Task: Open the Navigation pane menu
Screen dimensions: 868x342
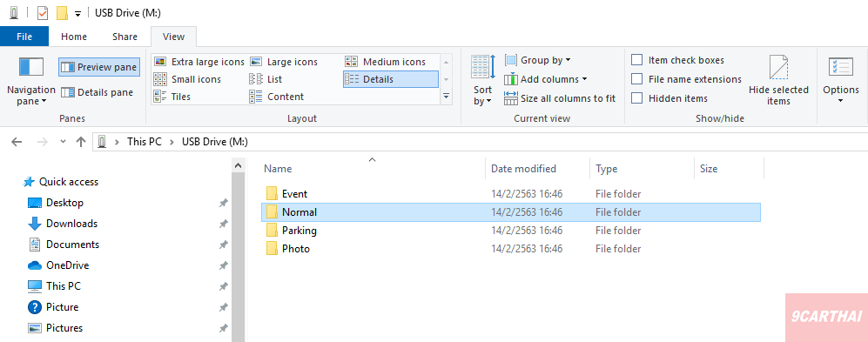Action: click(31, 81)
